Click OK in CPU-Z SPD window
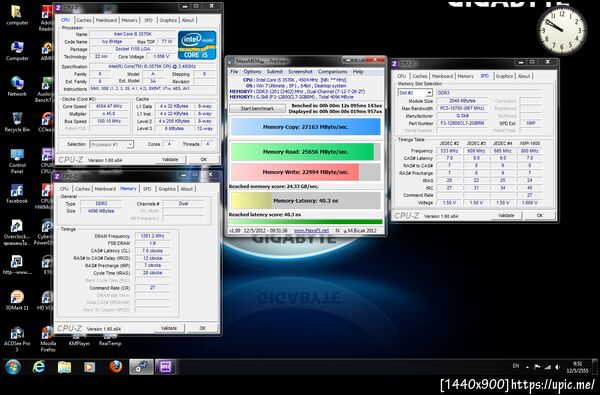 (x=540, y=215)
